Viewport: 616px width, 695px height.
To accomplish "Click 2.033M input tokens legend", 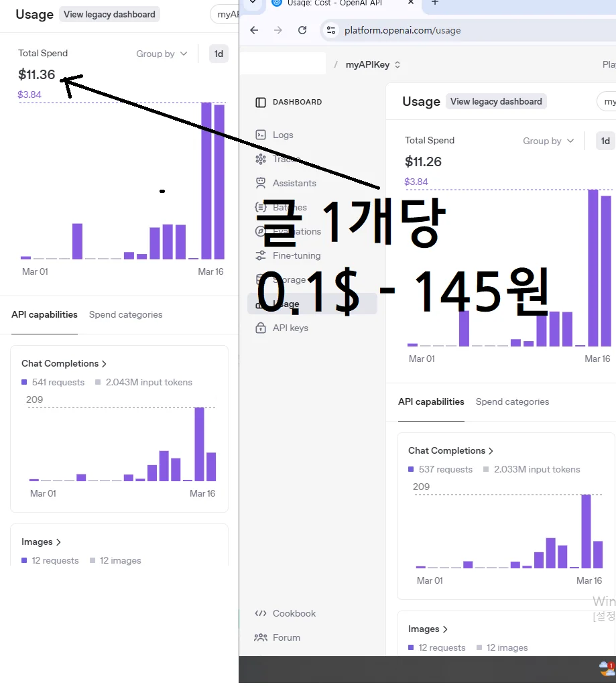I will [x=532, y=469].
